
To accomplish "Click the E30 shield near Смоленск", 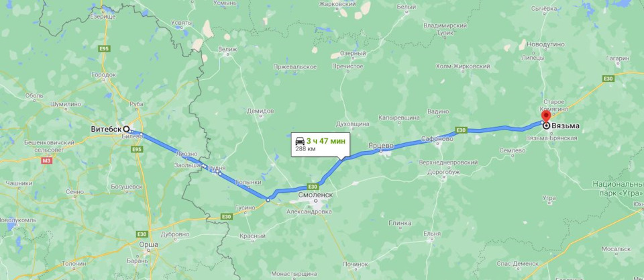I will [313, 186].
